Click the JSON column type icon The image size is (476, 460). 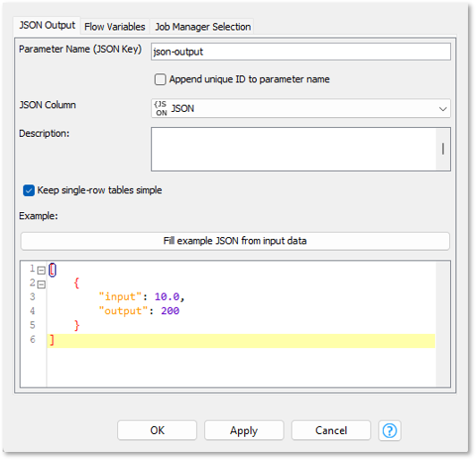tap(160, 108)
